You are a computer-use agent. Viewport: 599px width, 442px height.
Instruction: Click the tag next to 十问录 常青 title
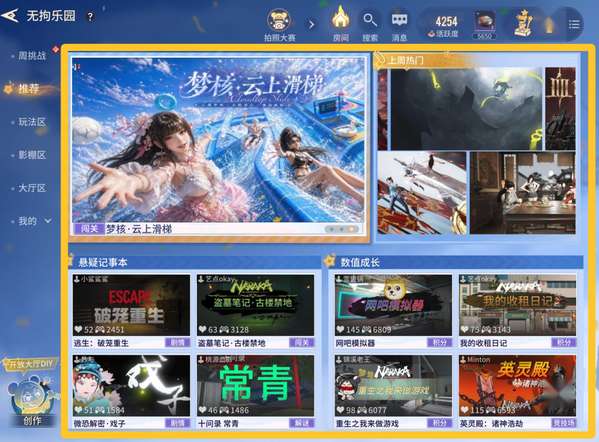pyautogui.click(x=302, y=423)
